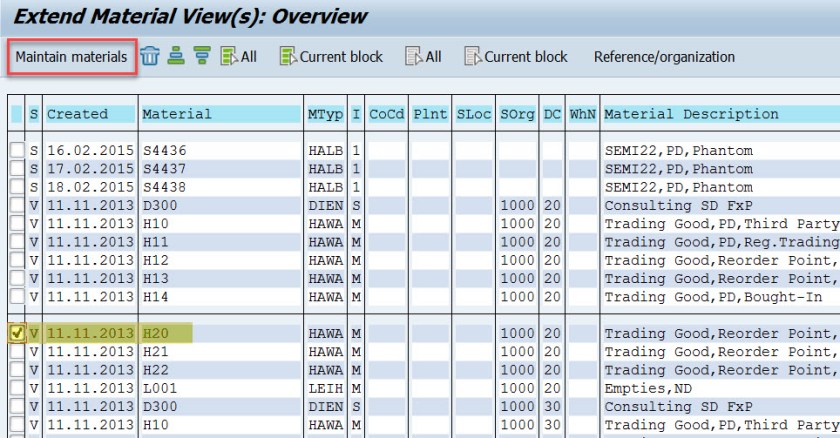Click material number S4436
This screenshot has width=840, height=438.
[164, 150]
